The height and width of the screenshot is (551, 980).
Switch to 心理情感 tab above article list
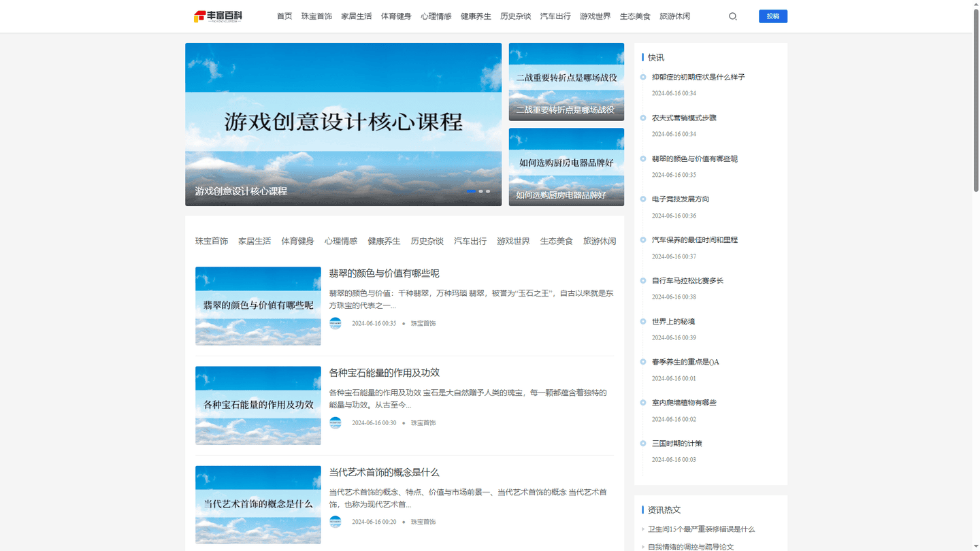[341, 241]
